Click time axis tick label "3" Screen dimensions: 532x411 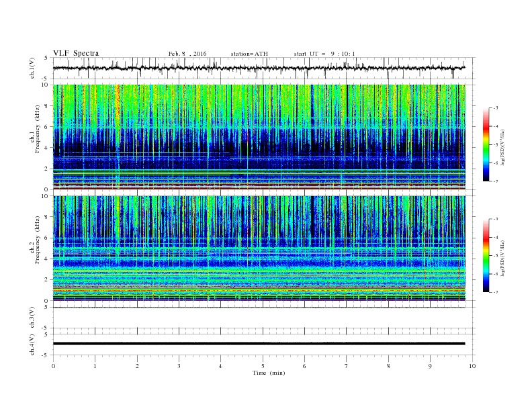click(179, 366)
